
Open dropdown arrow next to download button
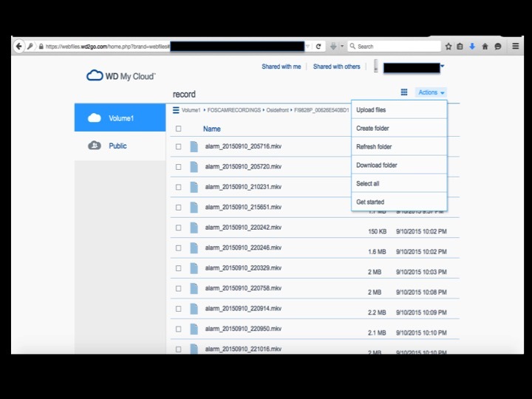point(342,47)
